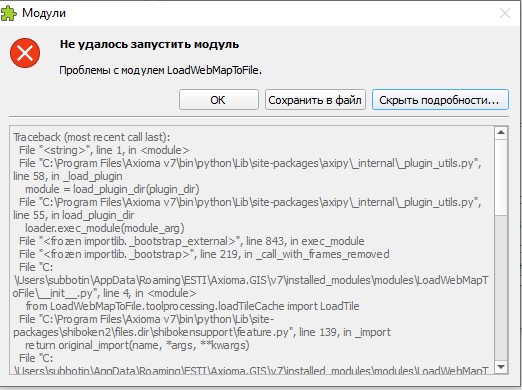Click the red error cross icon
The image size is (522, 390).
[x=25, y=53]
